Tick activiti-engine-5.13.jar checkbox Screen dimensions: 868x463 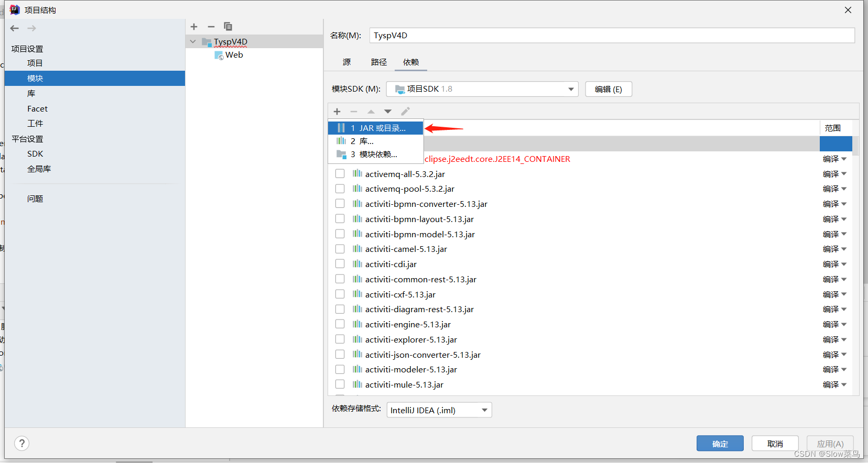click(340, 324)
